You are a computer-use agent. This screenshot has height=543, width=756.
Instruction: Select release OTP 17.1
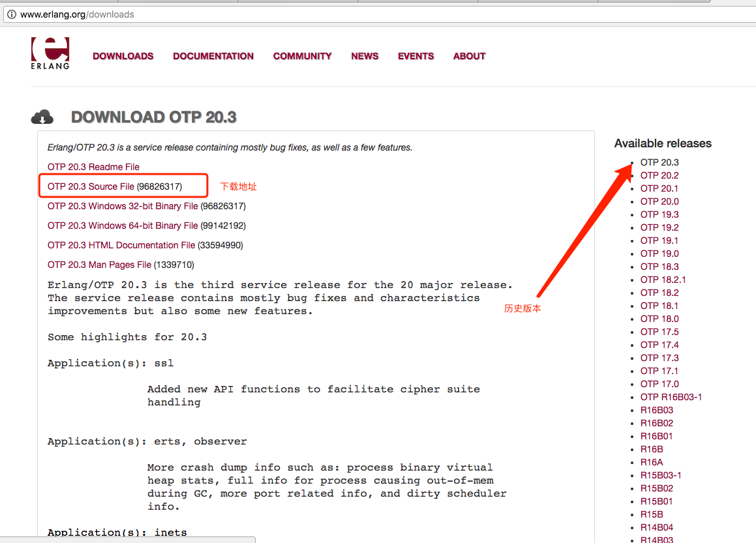click(659, 371)
